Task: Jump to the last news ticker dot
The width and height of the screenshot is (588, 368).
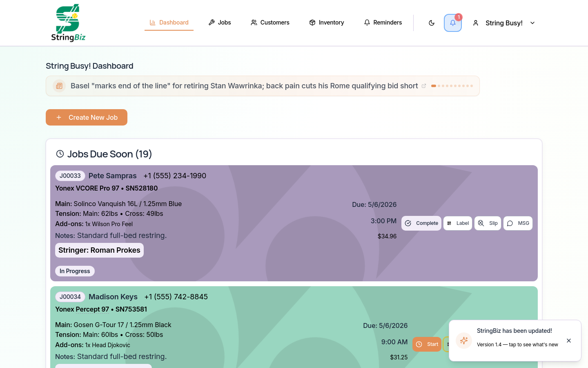Action: pos(472,86)
